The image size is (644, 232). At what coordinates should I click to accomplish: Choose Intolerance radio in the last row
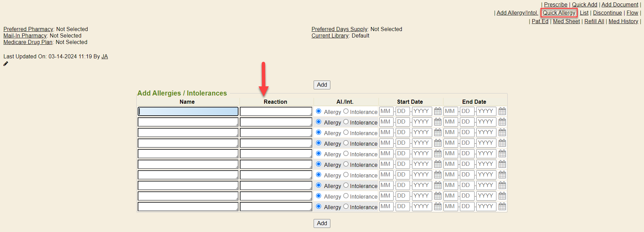tap(346, 206)
